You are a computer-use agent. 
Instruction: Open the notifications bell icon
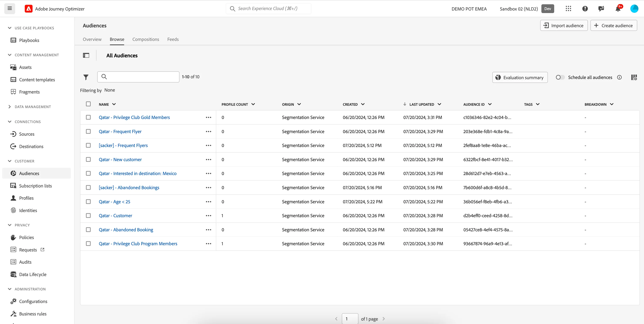coord(618,9)
